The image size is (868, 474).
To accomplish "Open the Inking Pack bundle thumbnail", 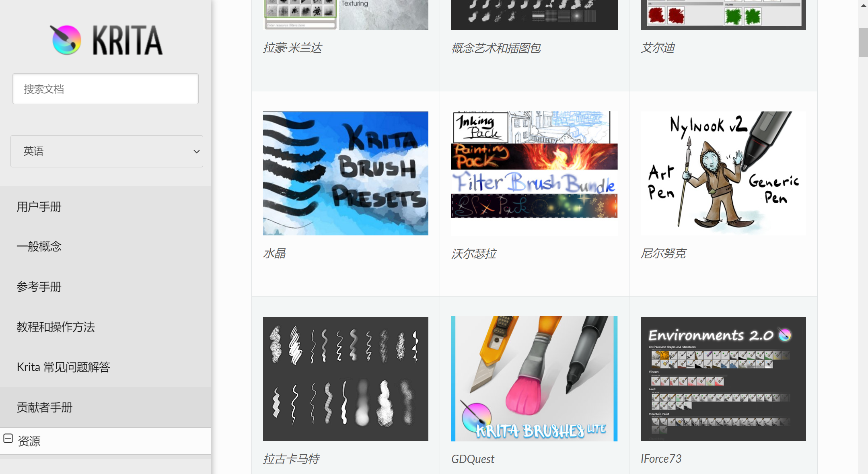I will (x=534, y=173).
